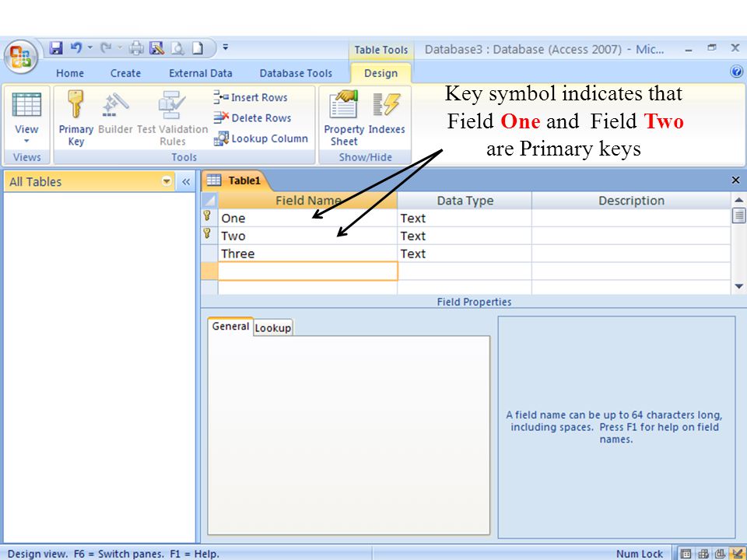Switch to PivotChart View in status bar
747x560 pixels.
[x=721, y=554]
